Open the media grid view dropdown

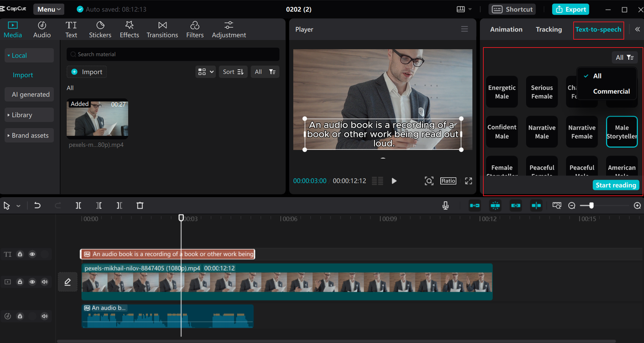[206, 72]
